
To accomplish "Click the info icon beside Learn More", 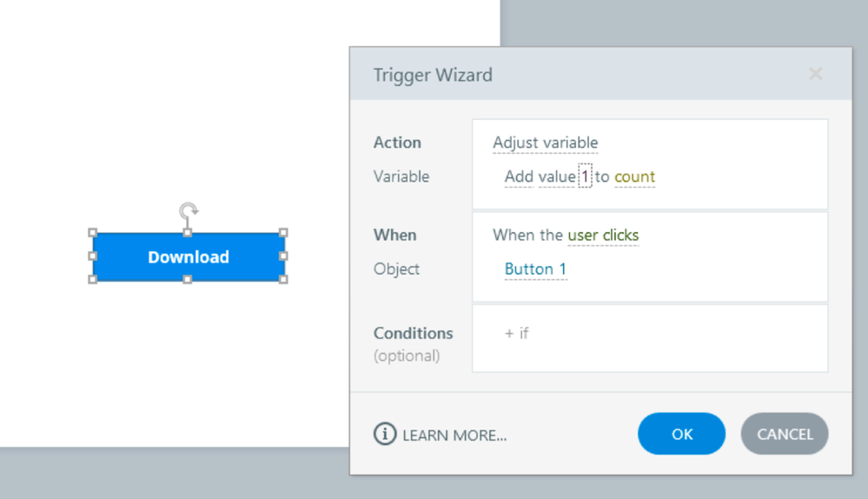I will 385,434.
